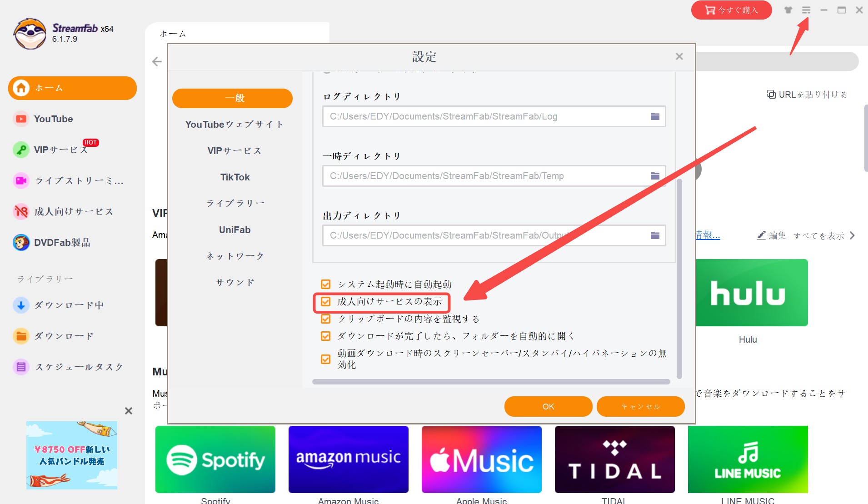Click the URLを貼り付ける paste icon
868x504 pixels.
coord(771,95)
